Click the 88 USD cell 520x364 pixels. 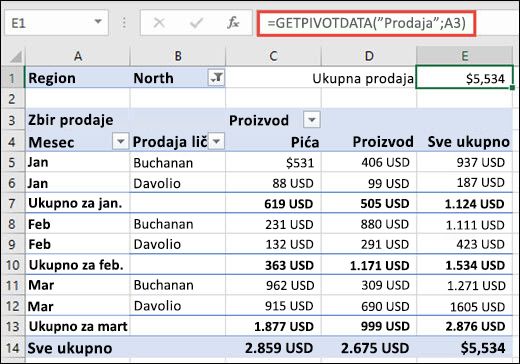coord(273,183)
